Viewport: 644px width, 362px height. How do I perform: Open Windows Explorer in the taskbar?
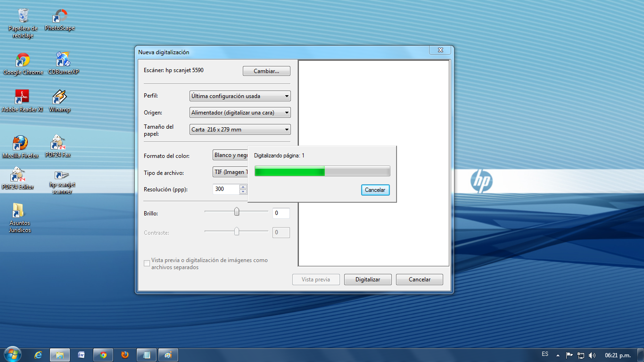(x=60, y=355)
